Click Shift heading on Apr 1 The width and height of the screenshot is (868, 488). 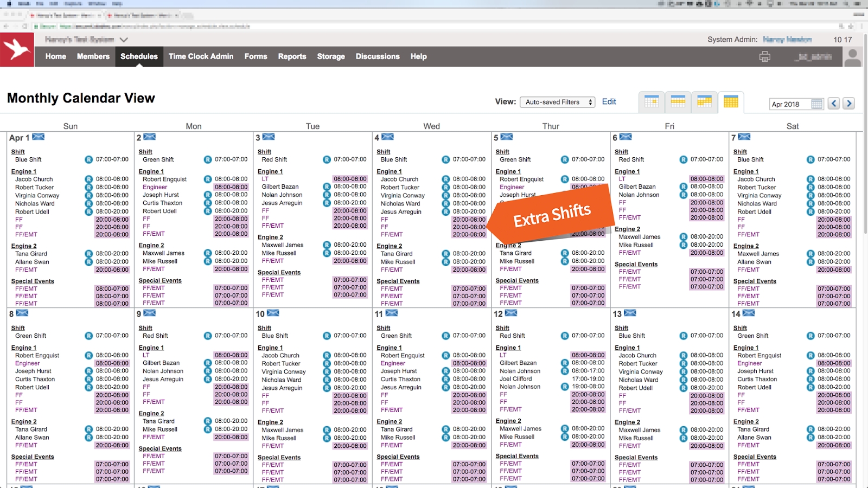[18, 152]
